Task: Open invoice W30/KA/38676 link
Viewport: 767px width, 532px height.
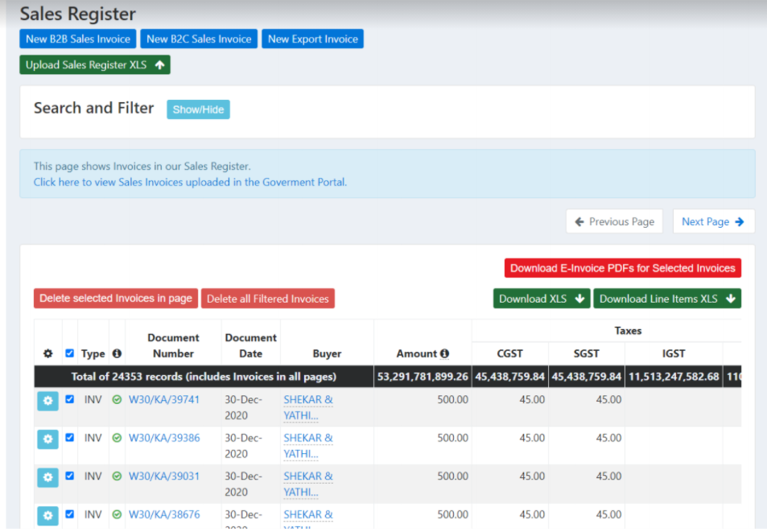Action: 164,514
